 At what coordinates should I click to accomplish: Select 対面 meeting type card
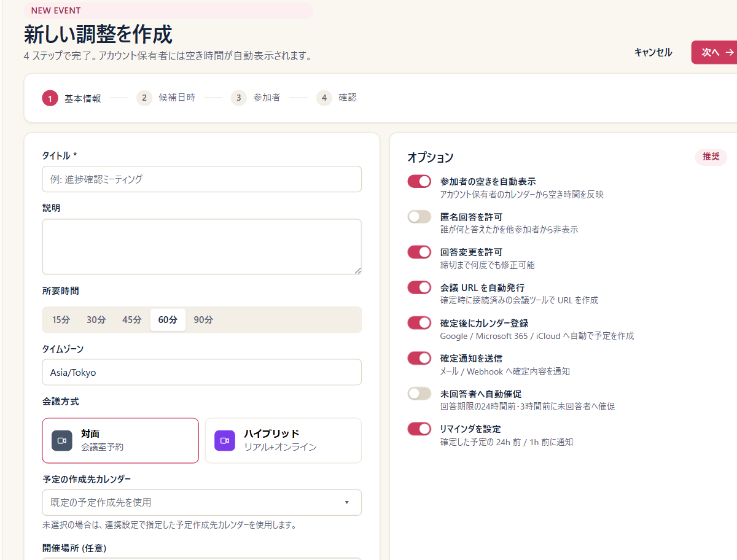tap(120, 440)
